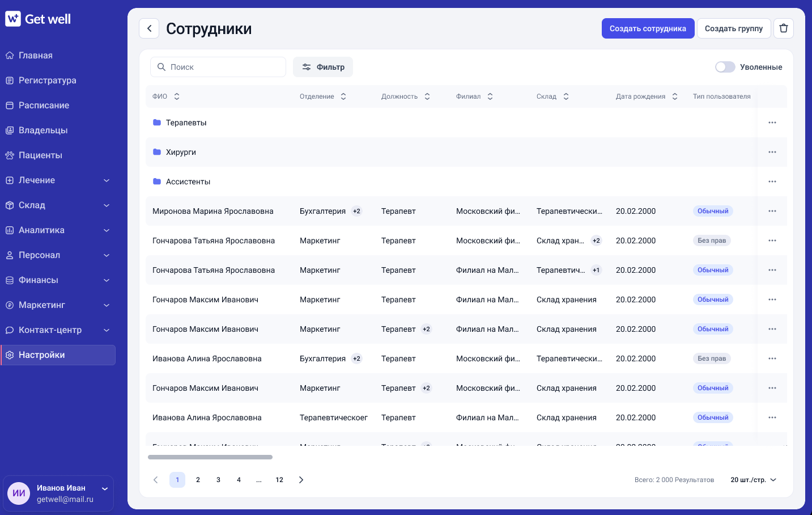Jump to page 12 in pagination
812x515 pixels.
coord(279,480)
